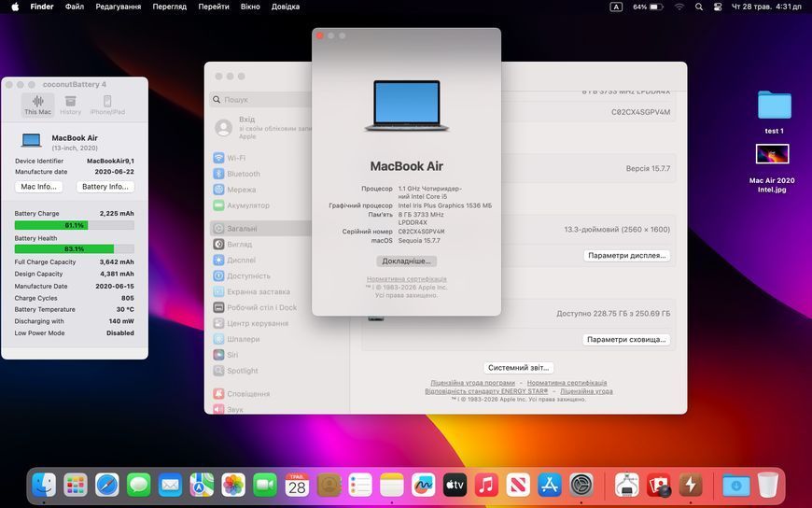Image resolution: width=812 pixels, height=508 pixels.
Task: Open Spotlight settings in the sidebar
Action: pos(235,371)
